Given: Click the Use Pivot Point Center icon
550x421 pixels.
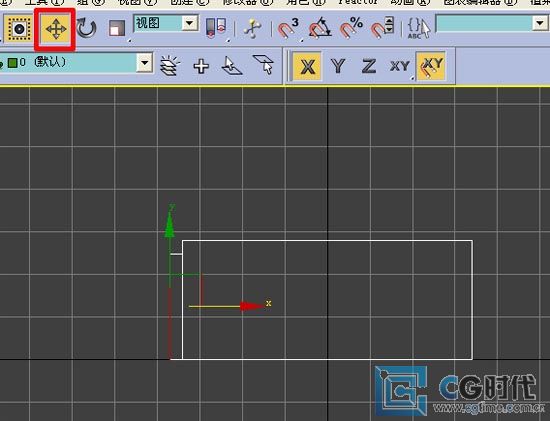Looking at the screenshot, I should [x=215, y=28].
